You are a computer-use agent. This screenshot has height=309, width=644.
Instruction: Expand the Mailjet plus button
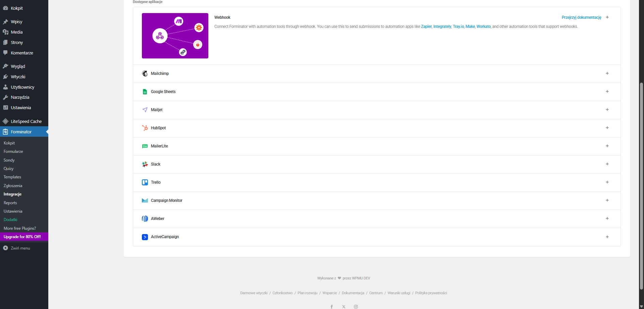click(x=607, y=109)
